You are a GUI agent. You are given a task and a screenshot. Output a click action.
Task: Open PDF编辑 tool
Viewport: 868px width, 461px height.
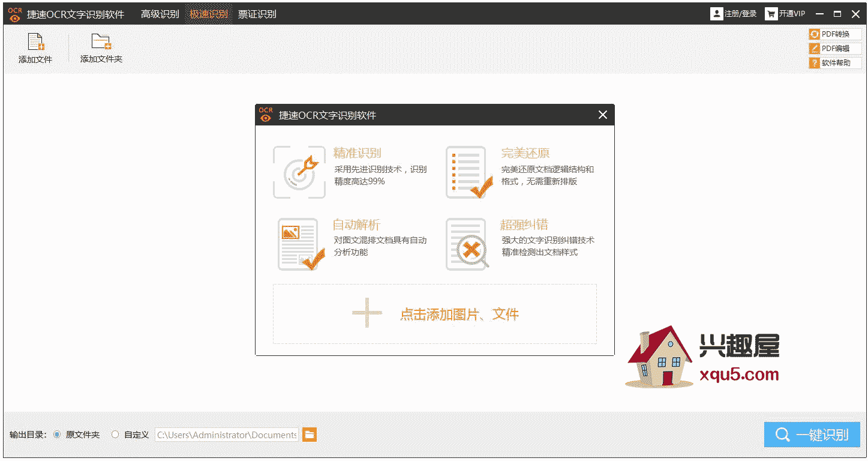[x=835, y=49]
